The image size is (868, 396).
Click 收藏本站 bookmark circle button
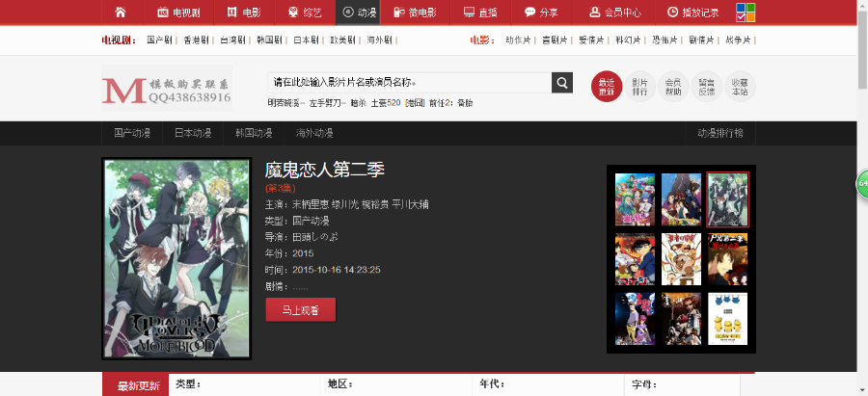click(x=740, y=87)
